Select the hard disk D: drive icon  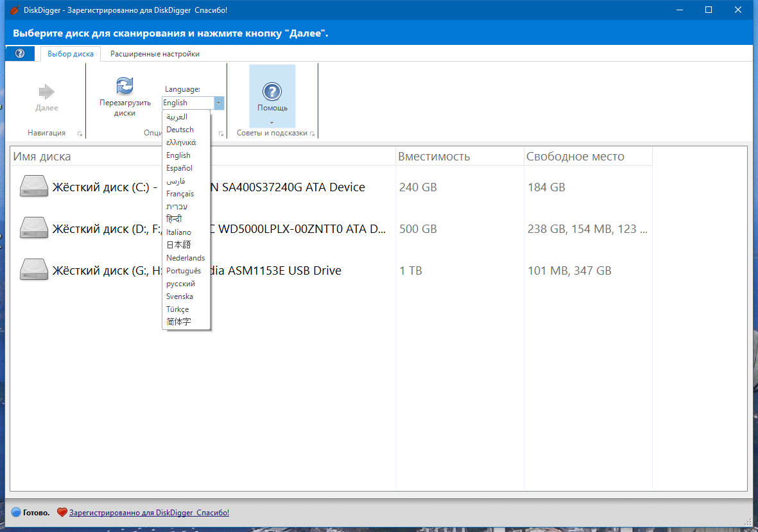coord(33,228)
